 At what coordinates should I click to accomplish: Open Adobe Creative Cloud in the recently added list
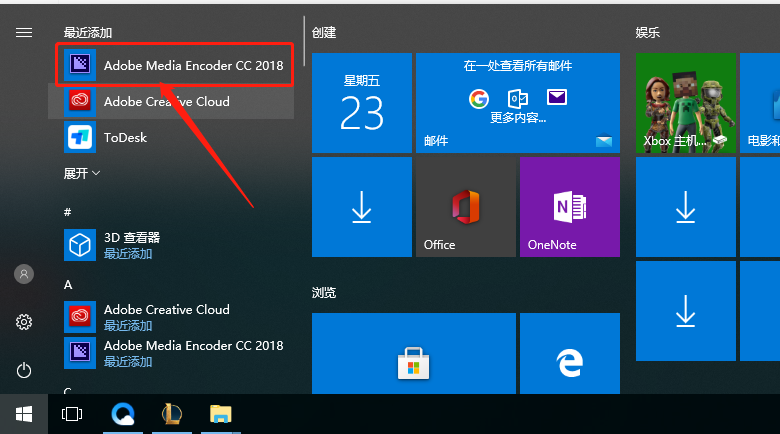pyautogui.click(x=171, y=102)
